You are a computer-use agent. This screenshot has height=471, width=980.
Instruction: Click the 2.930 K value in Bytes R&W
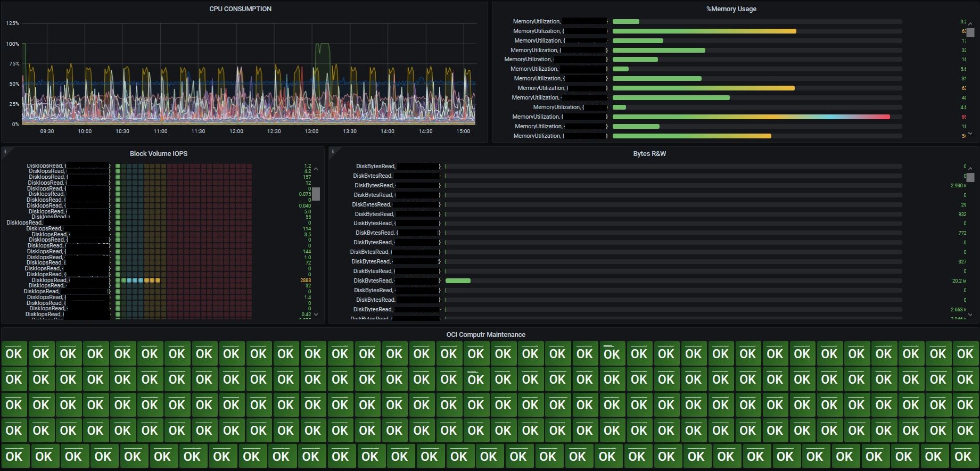tap(958, 186)
